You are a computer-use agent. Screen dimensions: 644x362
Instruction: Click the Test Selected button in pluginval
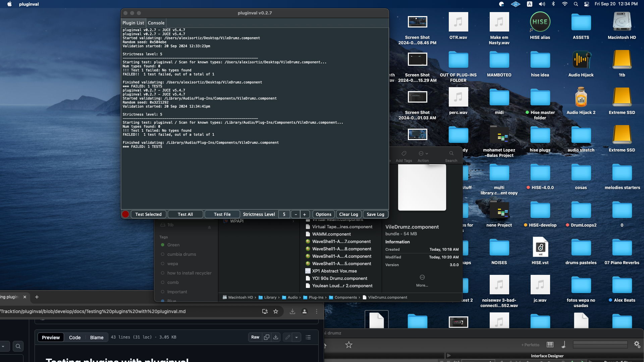(x=149, y=214)
